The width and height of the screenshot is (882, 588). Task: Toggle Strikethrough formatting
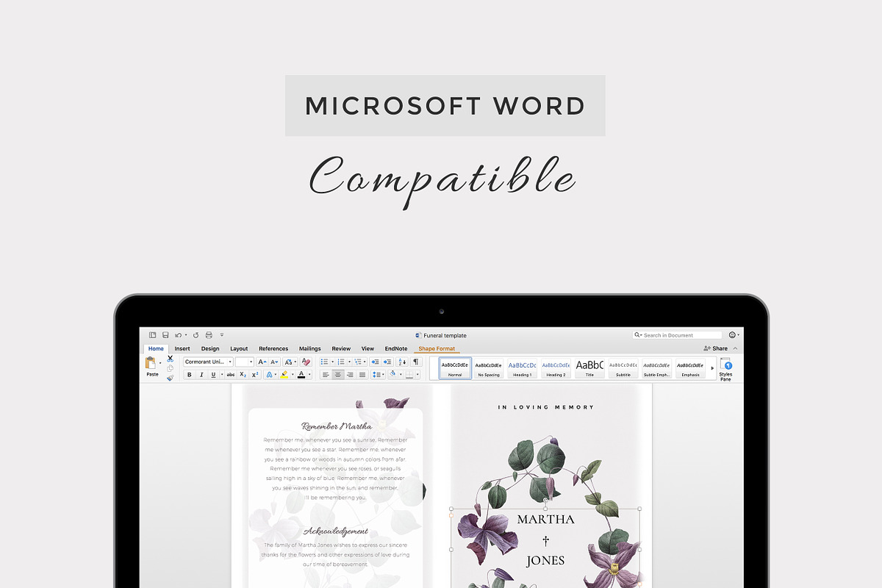pos(231,375)
